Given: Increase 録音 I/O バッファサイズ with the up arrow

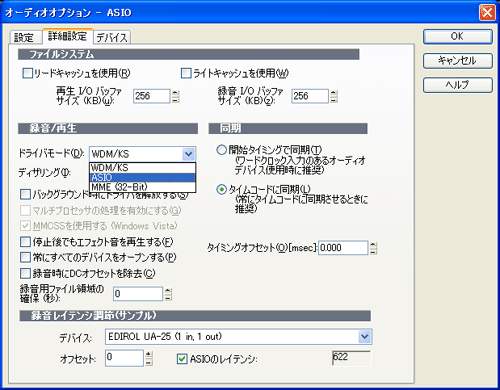Looking at the screenshot, I should (x=334, y=93).
